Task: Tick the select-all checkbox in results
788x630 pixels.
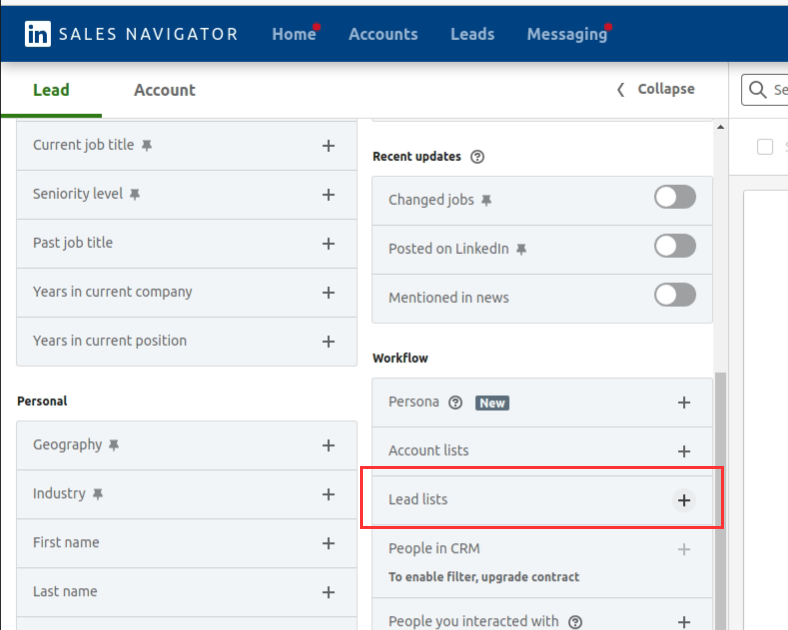Action: click(x=765, y=147)
